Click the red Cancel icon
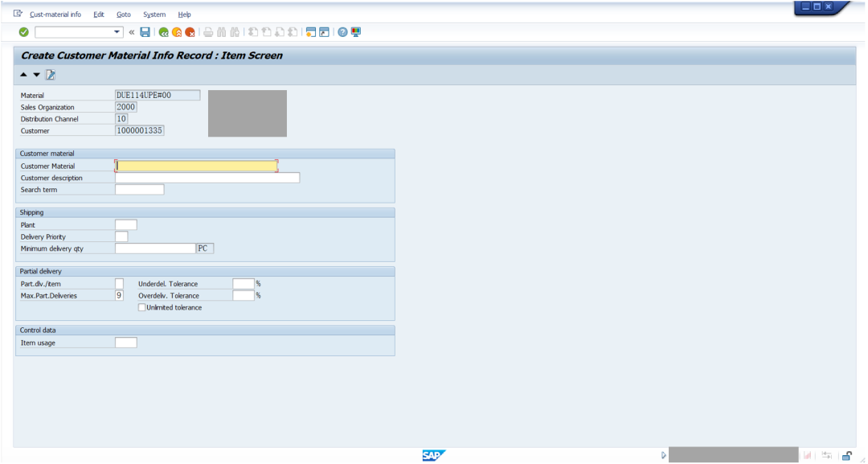The height and width of the screenshot is (464, 868). click(190, 33)
